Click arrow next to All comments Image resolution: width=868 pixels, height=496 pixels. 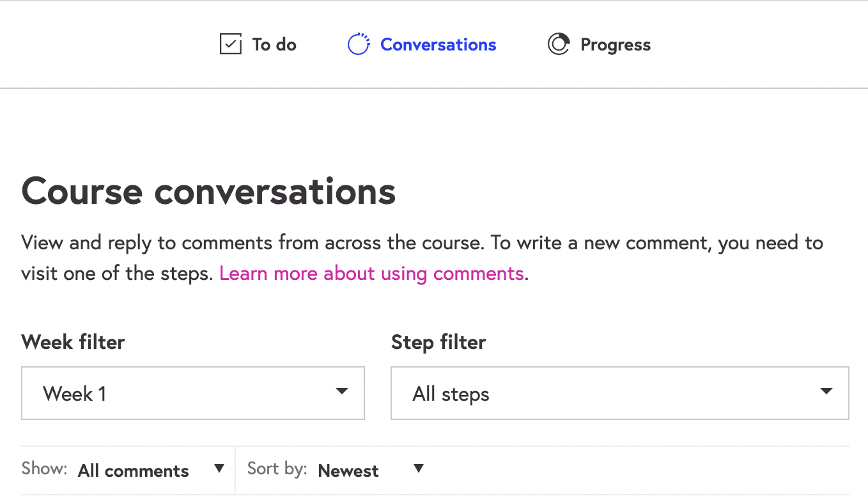click(219, 469)
